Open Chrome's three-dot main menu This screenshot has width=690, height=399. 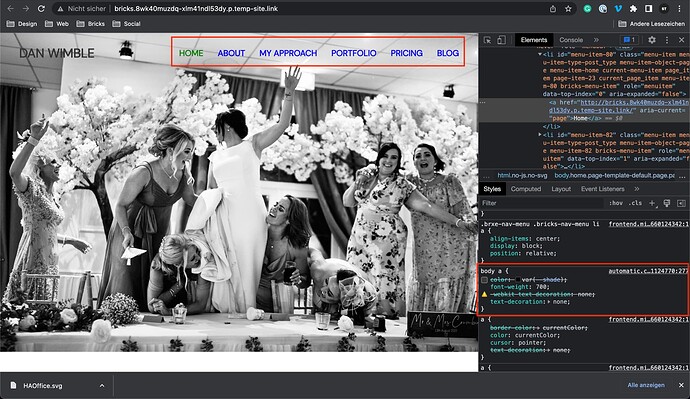679,8
